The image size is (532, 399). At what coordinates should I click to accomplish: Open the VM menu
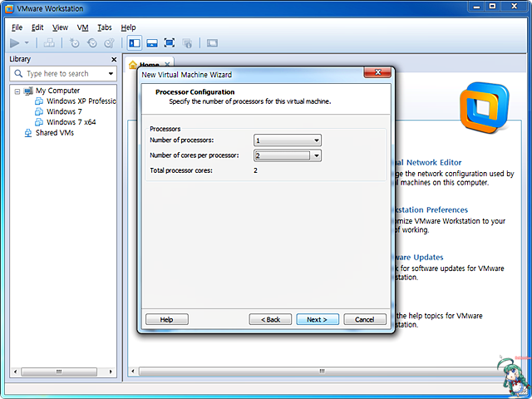pos(82,27)
